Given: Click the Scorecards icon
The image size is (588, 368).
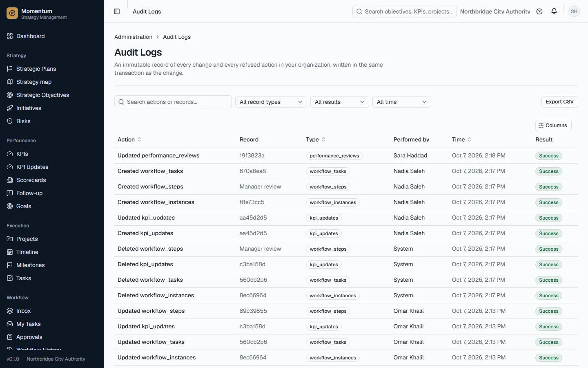Looking at the screenshot, I should 10,180.
